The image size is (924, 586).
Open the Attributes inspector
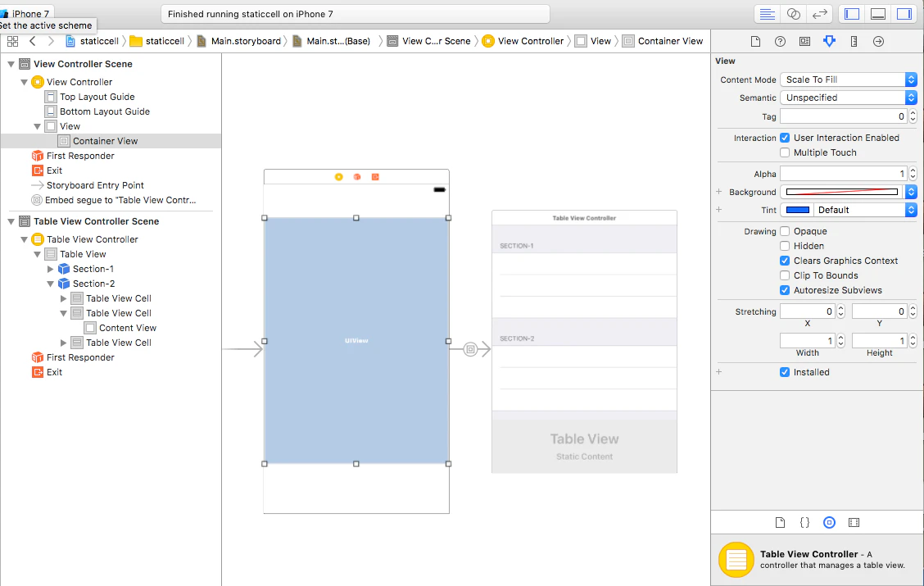[x=829, y=41]
